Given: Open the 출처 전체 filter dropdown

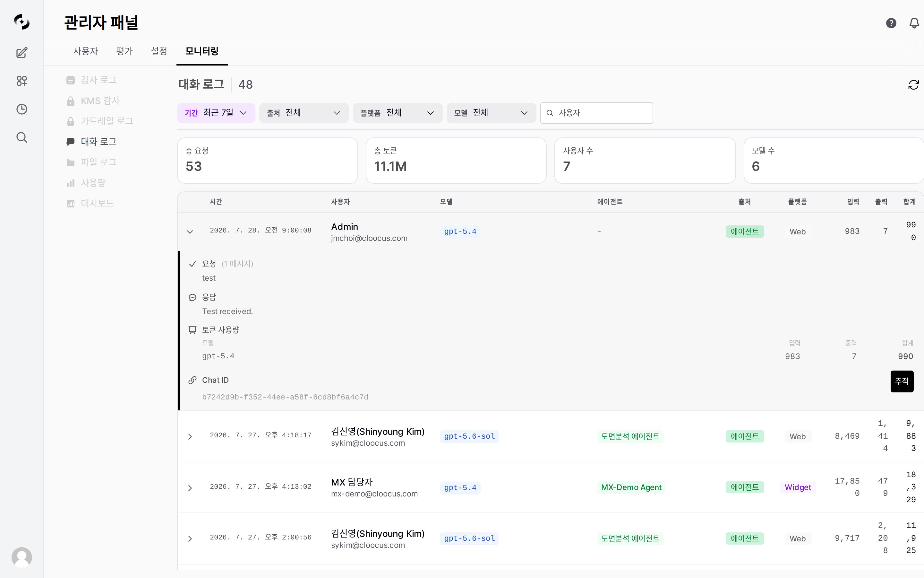Looking at the screenshot, I should 304,113.
